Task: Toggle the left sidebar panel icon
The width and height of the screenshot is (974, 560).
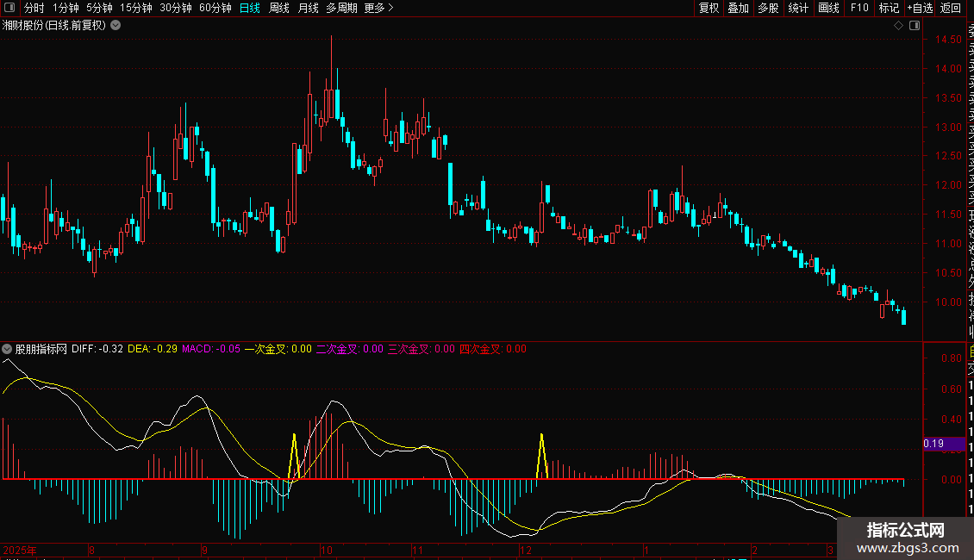Action: 9,8
